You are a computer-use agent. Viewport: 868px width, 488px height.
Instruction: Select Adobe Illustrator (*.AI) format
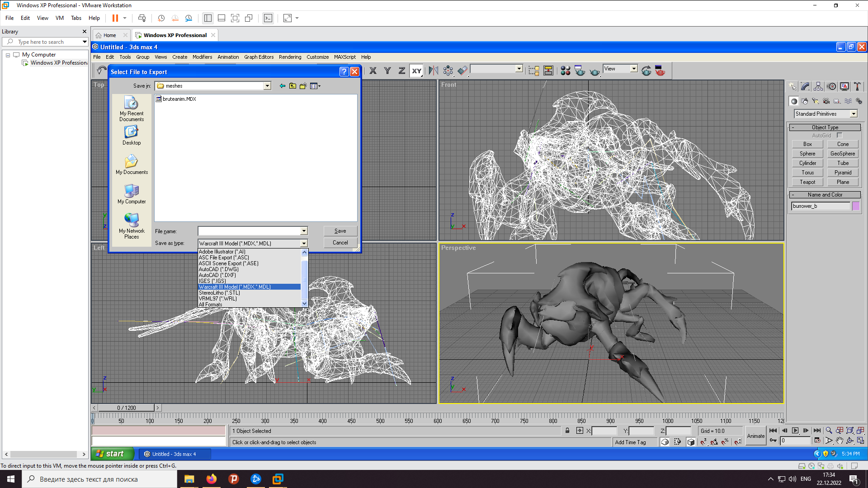point(250,252)
